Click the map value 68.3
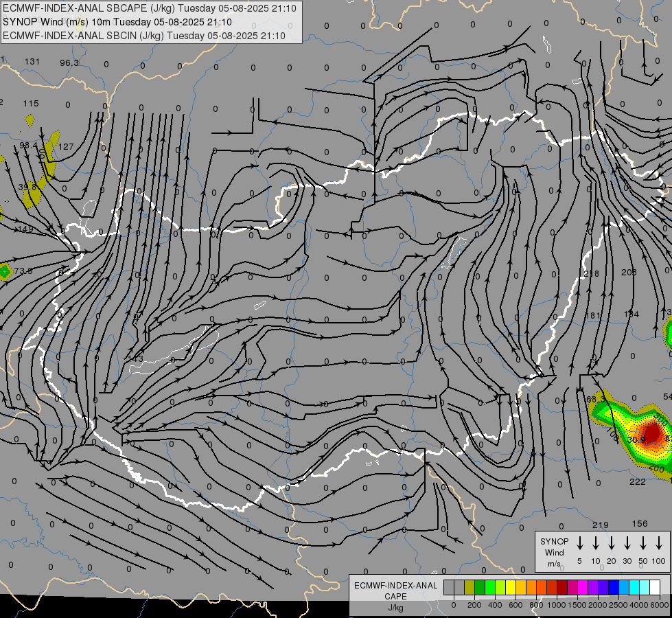 [x=596, y=399]
